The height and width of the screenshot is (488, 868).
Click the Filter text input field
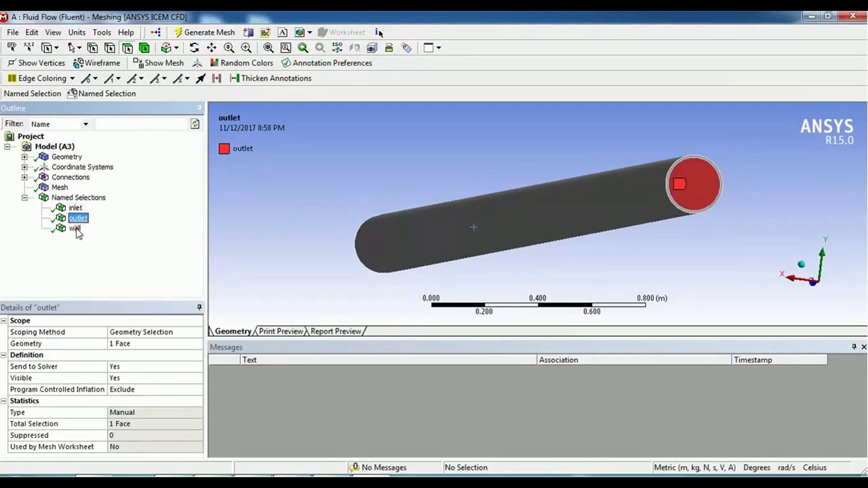point(141,124)
